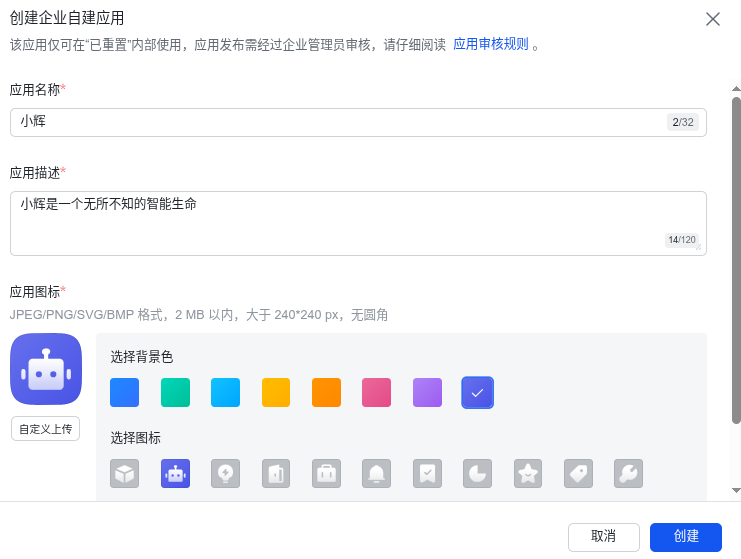
Task: Open the 应用审核规则 link
Action: click(x=491, y=44)
